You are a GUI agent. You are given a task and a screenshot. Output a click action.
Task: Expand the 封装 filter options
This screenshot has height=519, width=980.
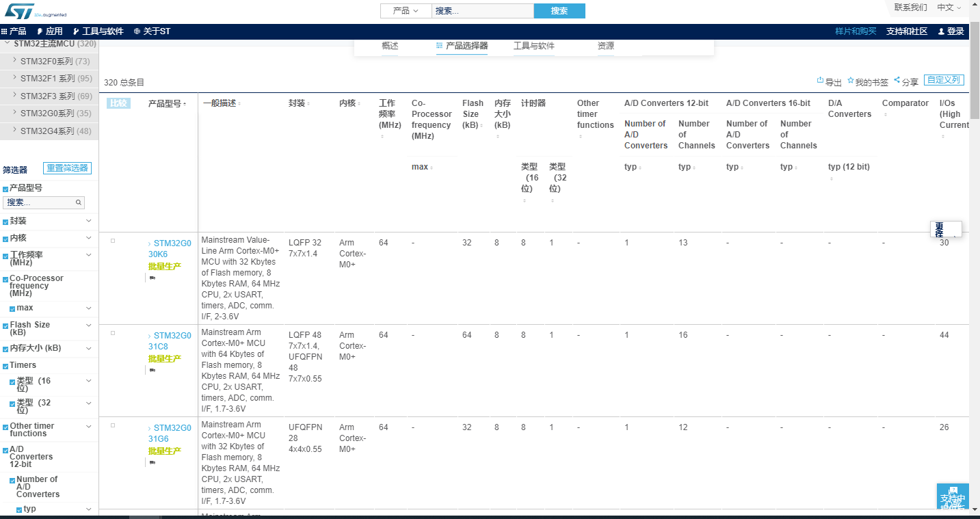(x=89, y=221)
